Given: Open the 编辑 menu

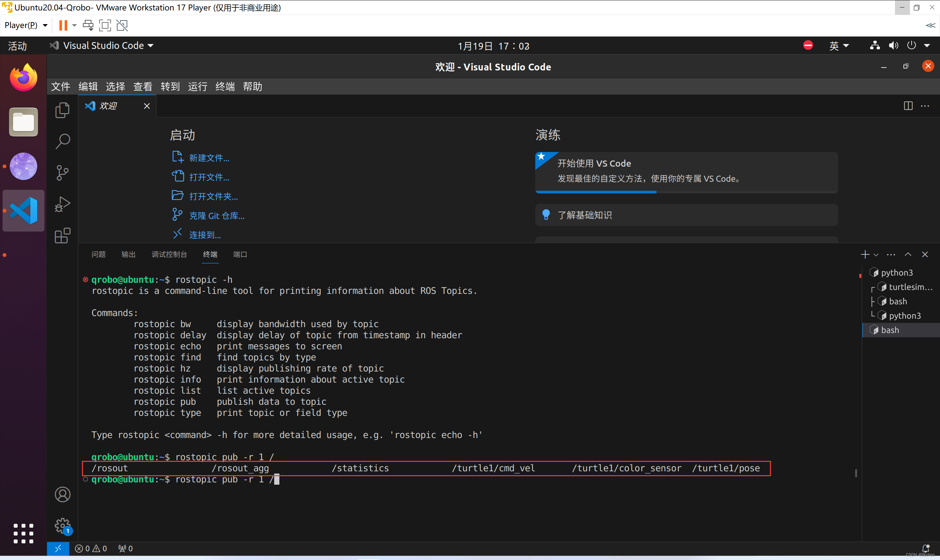Looking at the screenshot, I should (88, 86).
